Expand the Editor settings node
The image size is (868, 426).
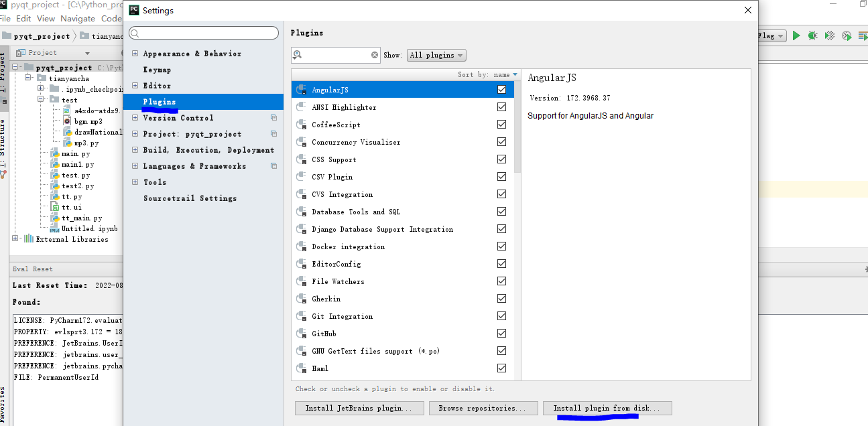[135, 86]
